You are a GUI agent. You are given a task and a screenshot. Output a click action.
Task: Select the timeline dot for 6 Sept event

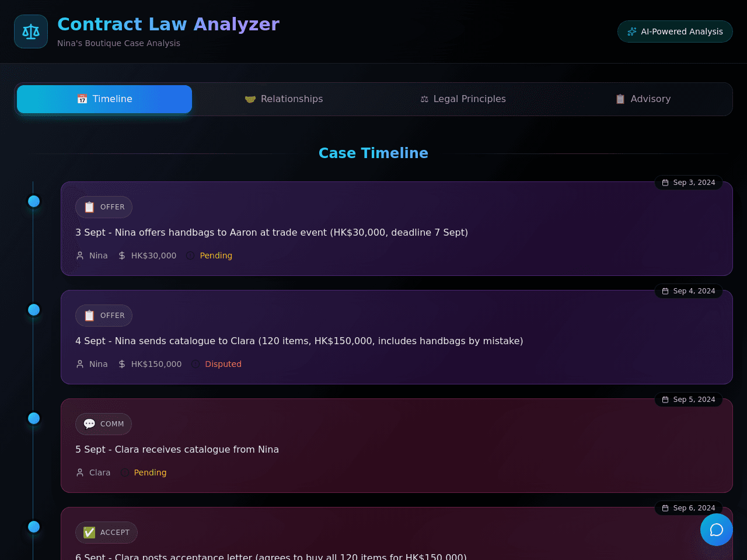coord(34,527)
